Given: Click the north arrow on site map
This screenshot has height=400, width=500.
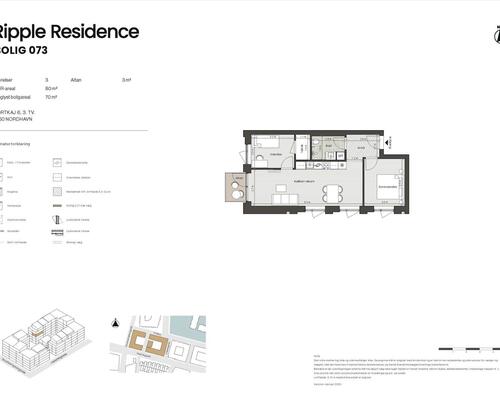Looking at the screenshot, I should (115, 323).
